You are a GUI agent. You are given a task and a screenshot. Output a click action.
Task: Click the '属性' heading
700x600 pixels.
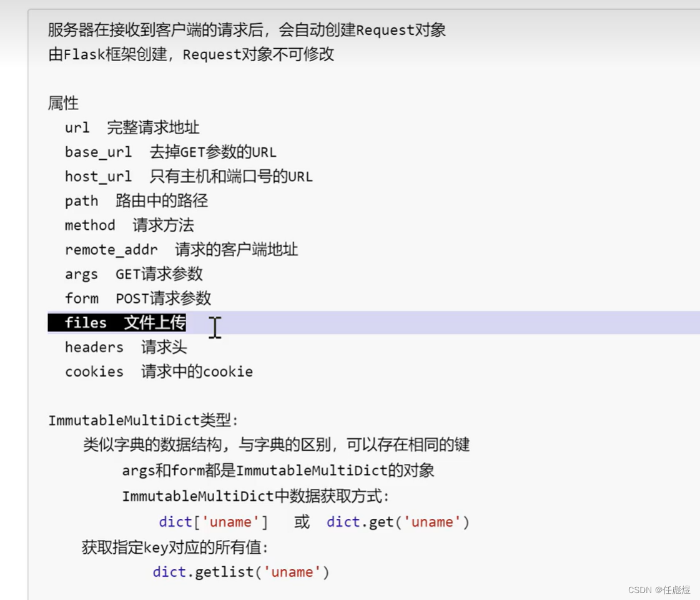[64, 103]
